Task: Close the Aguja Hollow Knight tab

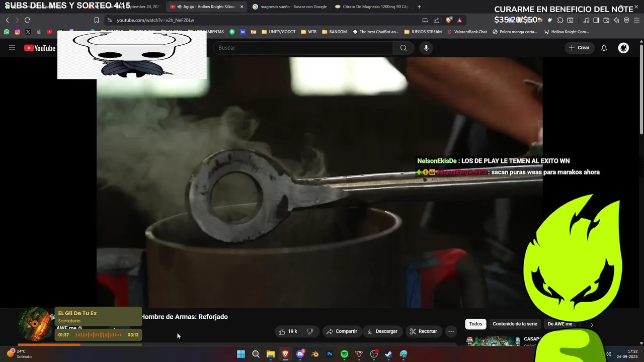Action: (x=242, y=7)
